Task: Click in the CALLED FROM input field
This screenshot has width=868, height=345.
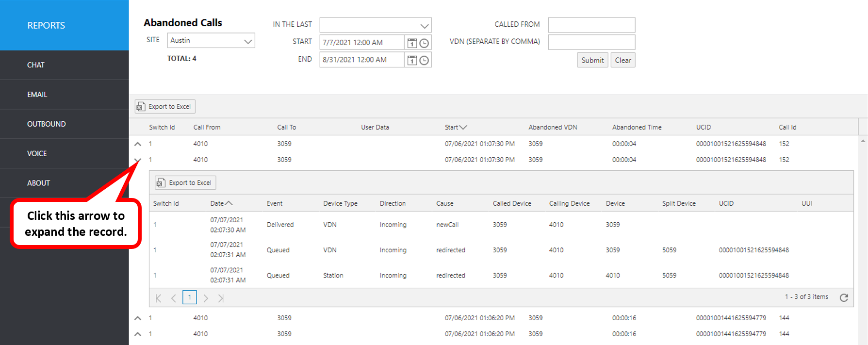Action: (591, 25)
